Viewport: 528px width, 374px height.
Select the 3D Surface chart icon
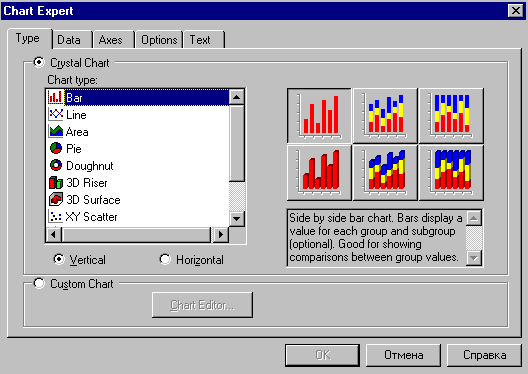(x=56, y=199)
